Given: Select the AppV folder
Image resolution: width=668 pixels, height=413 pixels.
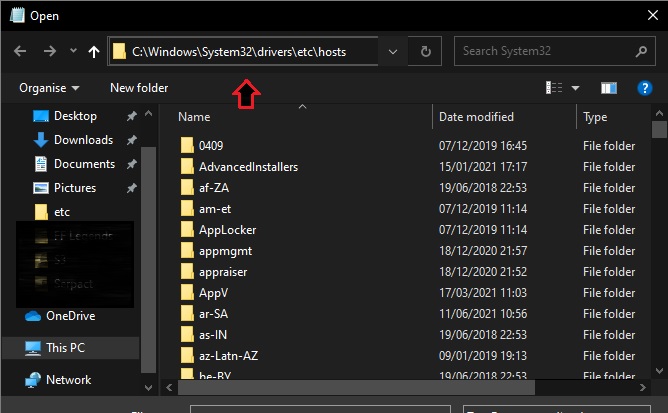Looking at the screenshot, I should click(213, 293).
